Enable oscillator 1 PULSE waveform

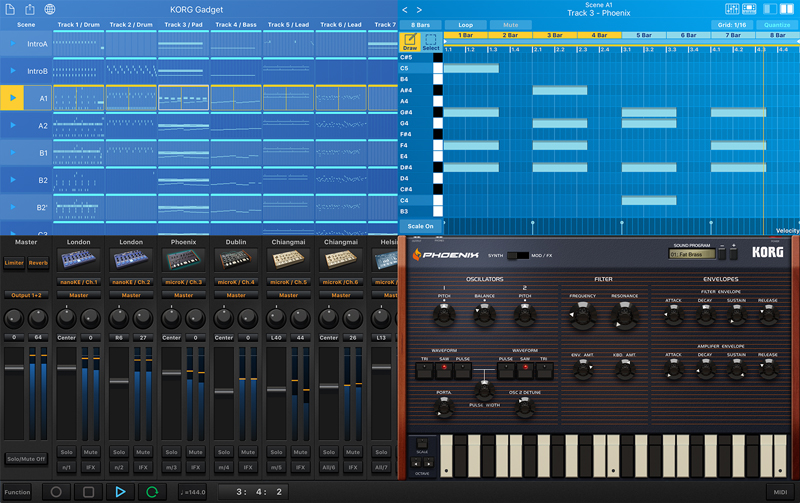463,370
